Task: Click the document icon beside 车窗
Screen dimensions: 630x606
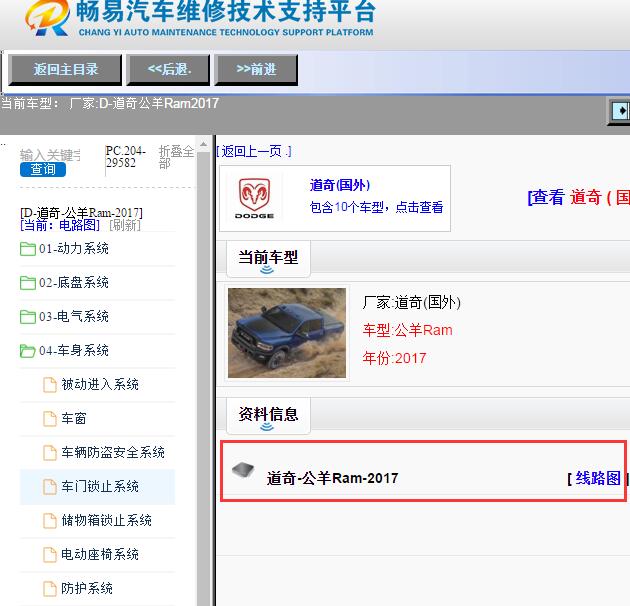Action: (x=50, y=418)
